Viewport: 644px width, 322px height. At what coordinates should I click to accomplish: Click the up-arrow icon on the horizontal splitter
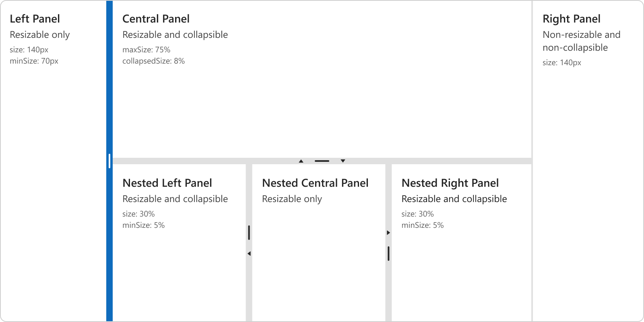301,161
